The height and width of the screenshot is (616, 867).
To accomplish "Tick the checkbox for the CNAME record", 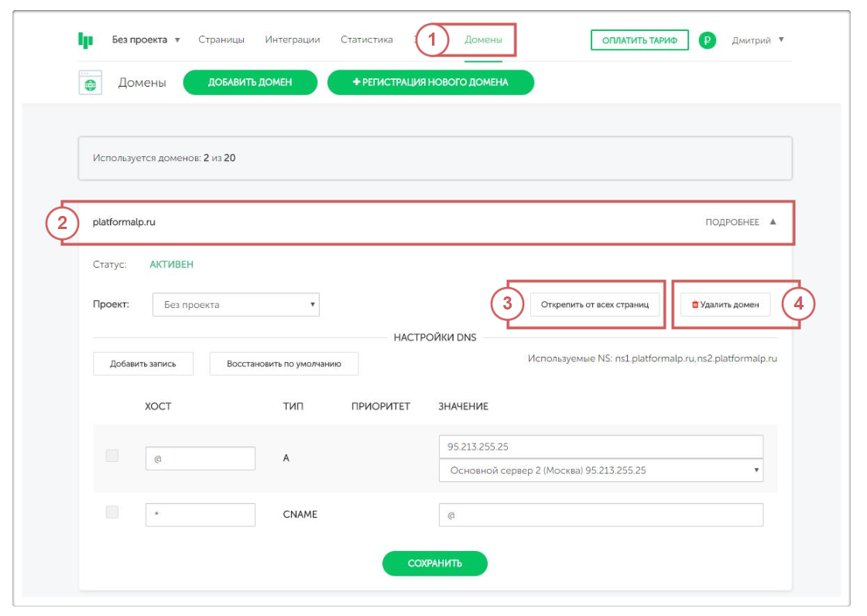I will (x=112, y=512).
